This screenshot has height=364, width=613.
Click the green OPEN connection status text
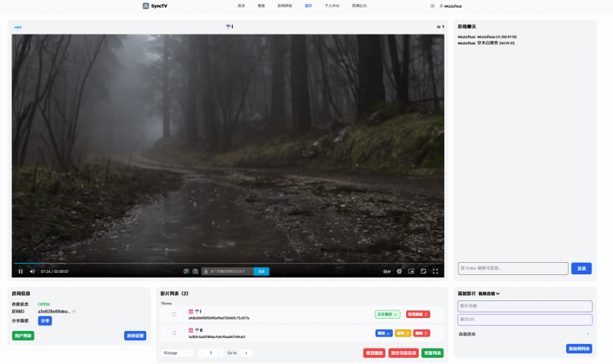pyautogui.click(x=44, y=304)
